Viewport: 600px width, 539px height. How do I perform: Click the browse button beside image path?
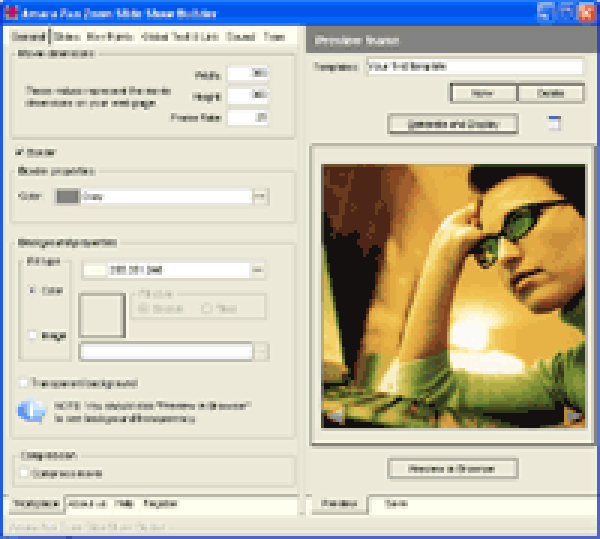pos(261,352)
